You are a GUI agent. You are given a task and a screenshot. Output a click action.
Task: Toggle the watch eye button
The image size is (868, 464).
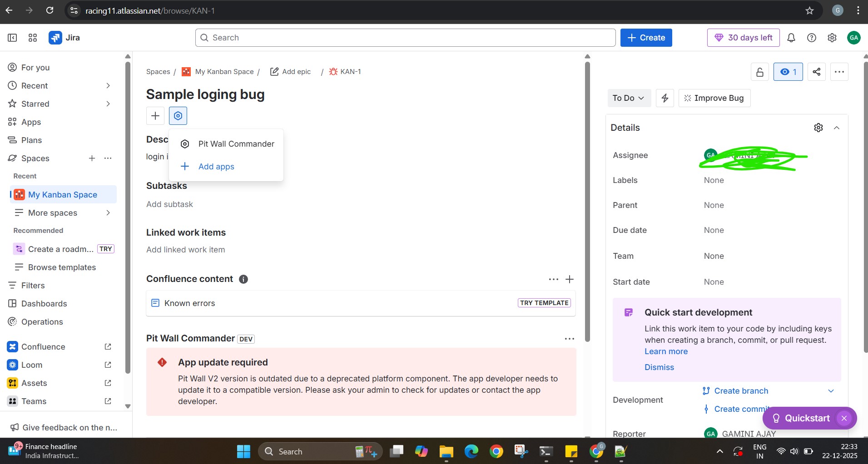coord(788,72)
